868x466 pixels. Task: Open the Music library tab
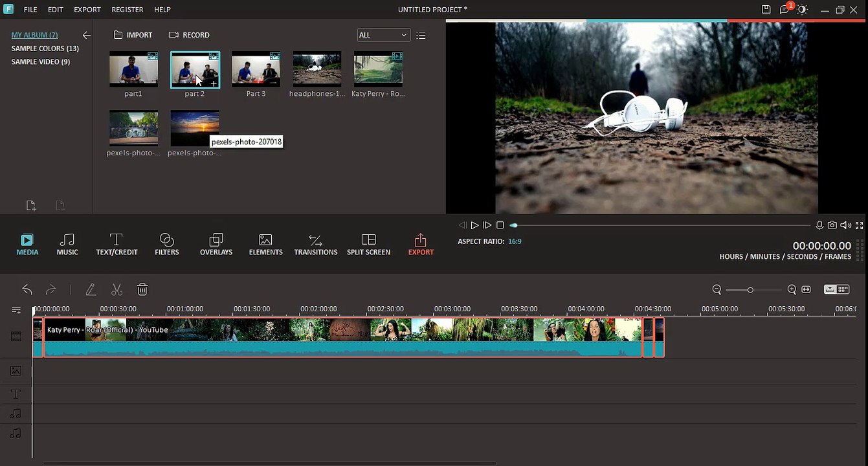pos(67,245)
